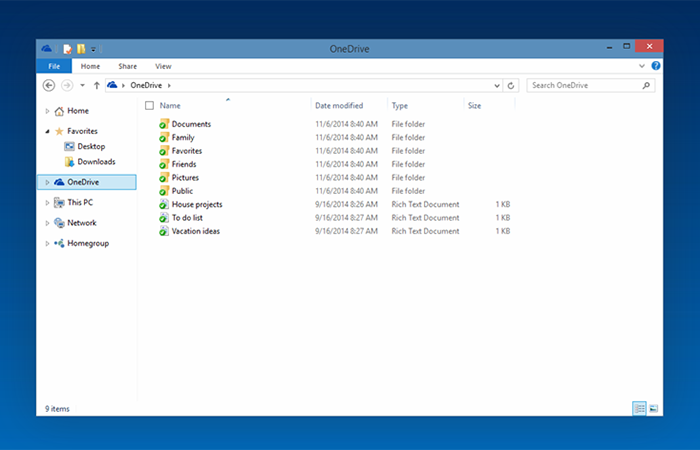Select OneDrive in the navigation pane
Screen dimensions: 700x450
(x=83, y=182)
